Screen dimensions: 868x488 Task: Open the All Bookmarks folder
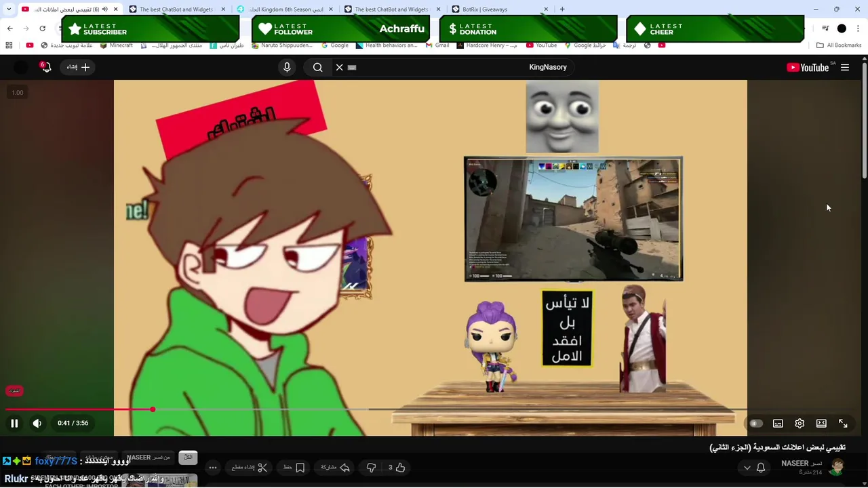(839, 45)
